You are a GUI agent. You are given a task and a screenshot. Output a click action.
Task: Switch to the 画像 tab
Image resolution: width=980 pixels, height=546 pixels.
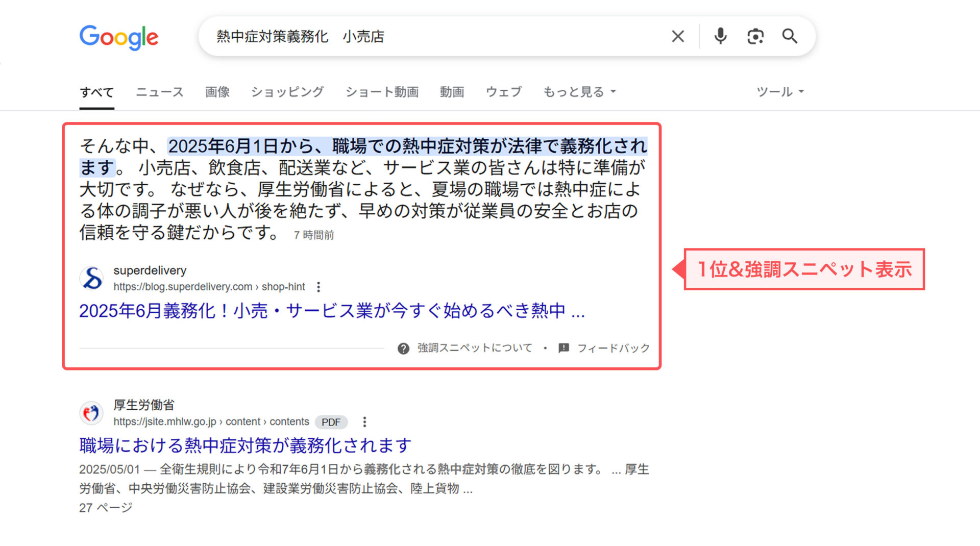click(x=217, y=92)
